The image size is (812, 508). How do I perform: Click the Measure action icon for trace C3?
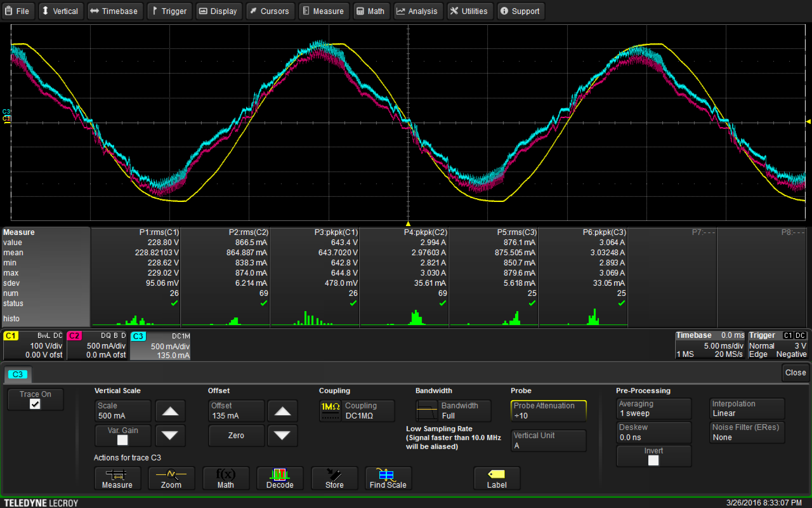tap(117, 478)
